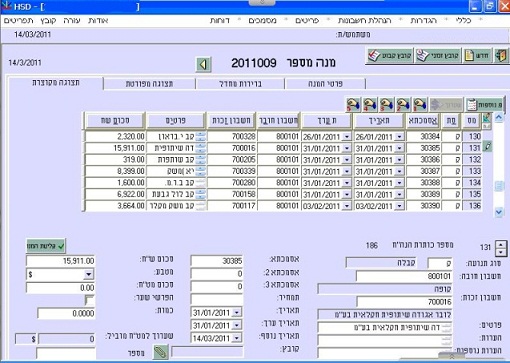This screenshot has height=363, width=510.
Task: Open the תאריך date dropdown in row 134
Action: (x=399, y=183)
